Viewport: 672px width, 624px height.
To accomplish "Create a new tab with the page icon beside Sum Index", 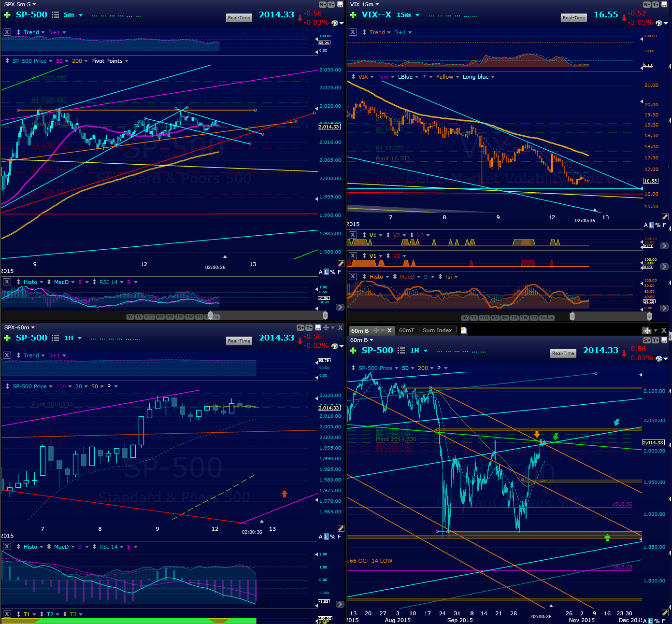I will coord(464,330).
